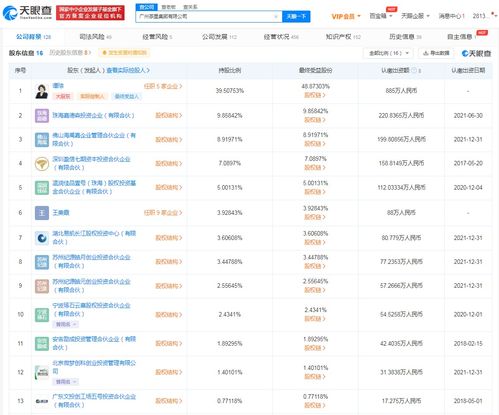Click the blue swirl logo in row 7
Viewport: 499px width, 415px height.
pyautogui.click(x=42, y=238)
